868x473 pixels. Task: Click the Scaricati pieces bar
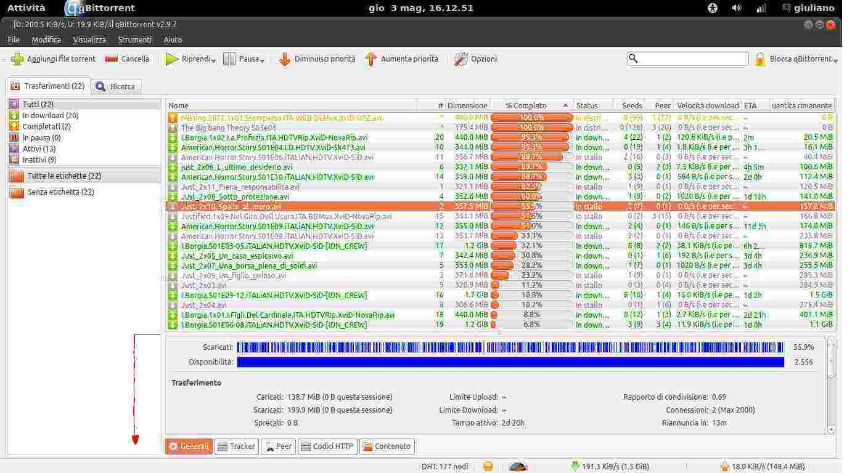[510, 347]
